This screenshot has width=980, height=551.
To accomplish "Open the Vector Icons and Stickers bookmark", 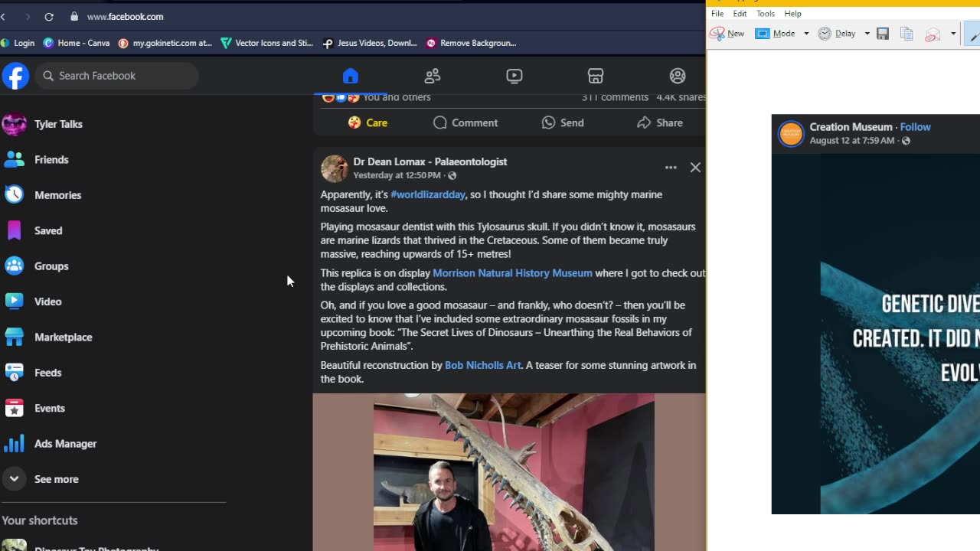I will tap(267, 43).
